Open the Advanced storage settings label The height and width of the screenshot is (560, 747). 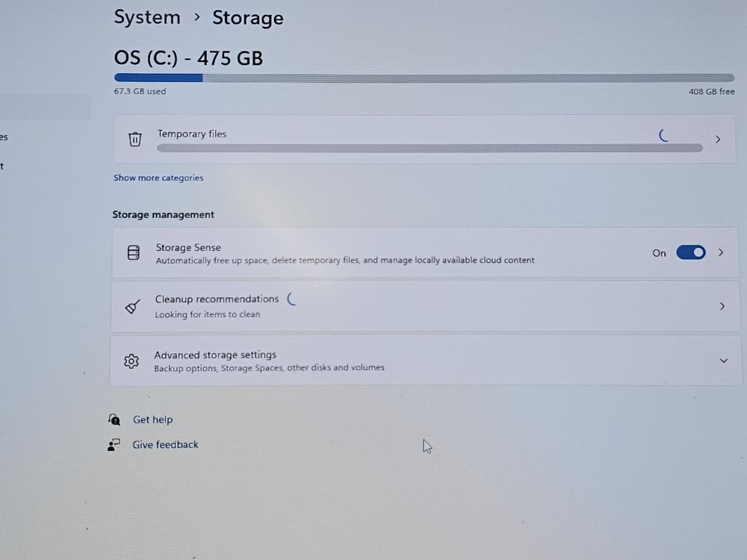(215, 355)
